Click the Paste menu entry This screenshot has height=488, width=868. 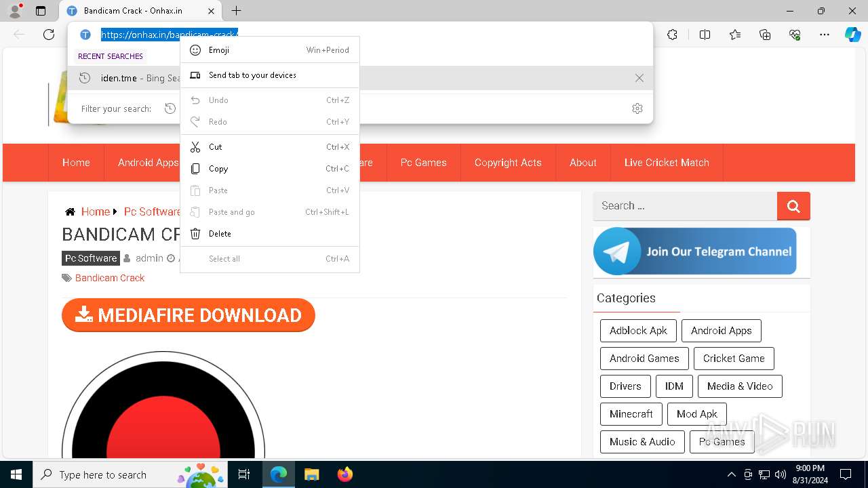pyautogui.click(x=270, y=190)
